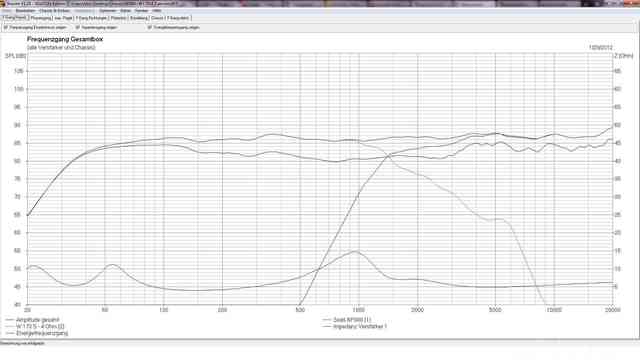
Task: Toggle the Frequenzgang Einzelchassis zeigen checkbox
Action: (35, 27)
